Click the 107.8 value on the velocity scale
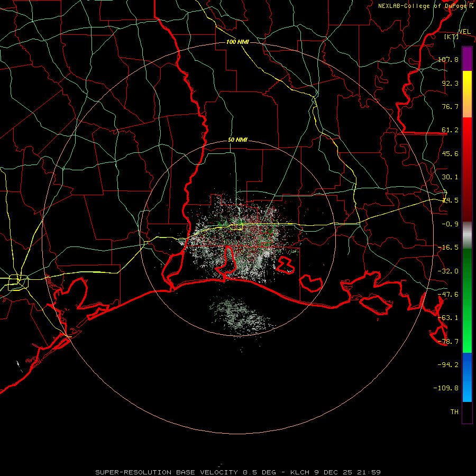Image resolution: width=476 pixels, height=476 pixels. coord(448,59)
